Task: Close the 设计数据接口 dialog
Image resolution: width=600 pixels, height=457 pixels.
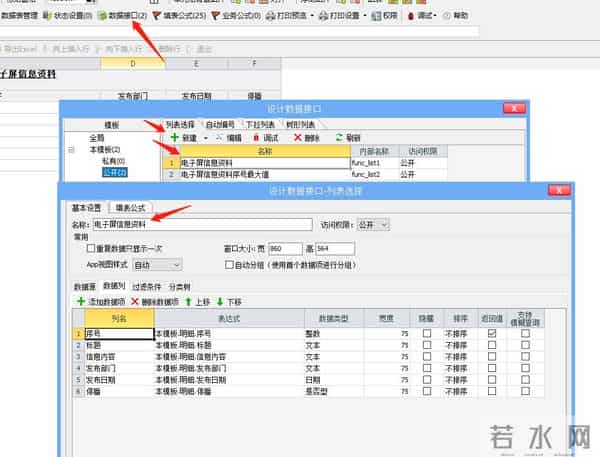Action: pyautogui.click(x=514, y=108)
